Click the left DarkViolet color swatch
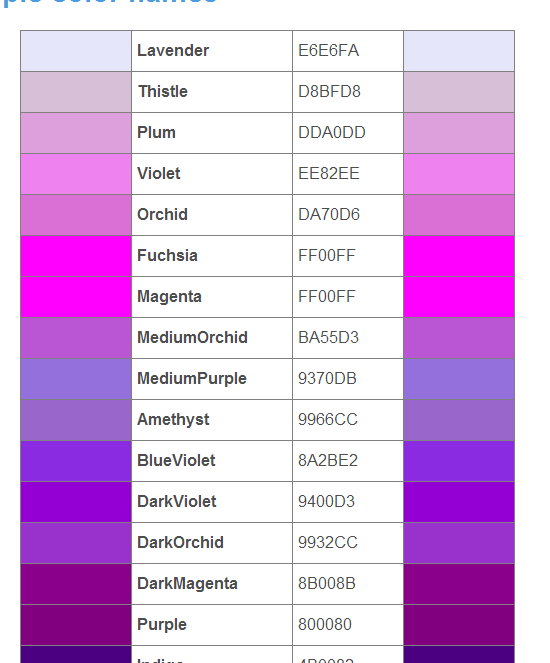Viewport: 550px width, 663px height. 76,502
